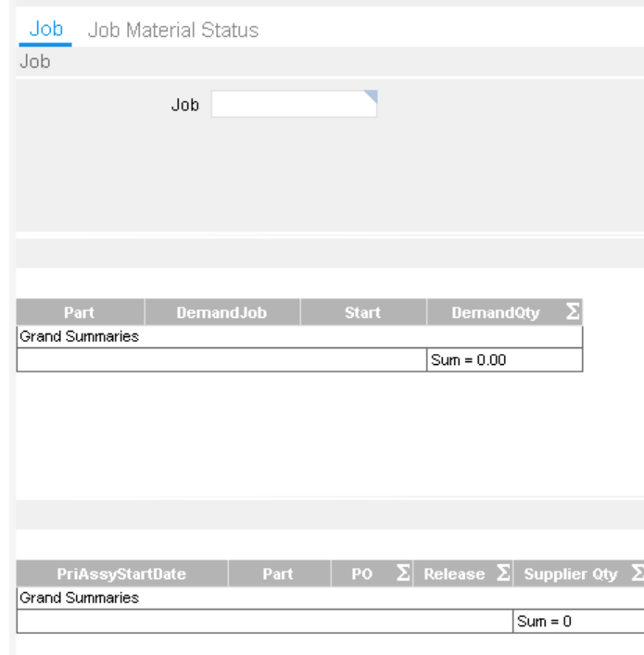Select the PO column header
Viewport: 644px width, 655px height.
click(361, 574)
